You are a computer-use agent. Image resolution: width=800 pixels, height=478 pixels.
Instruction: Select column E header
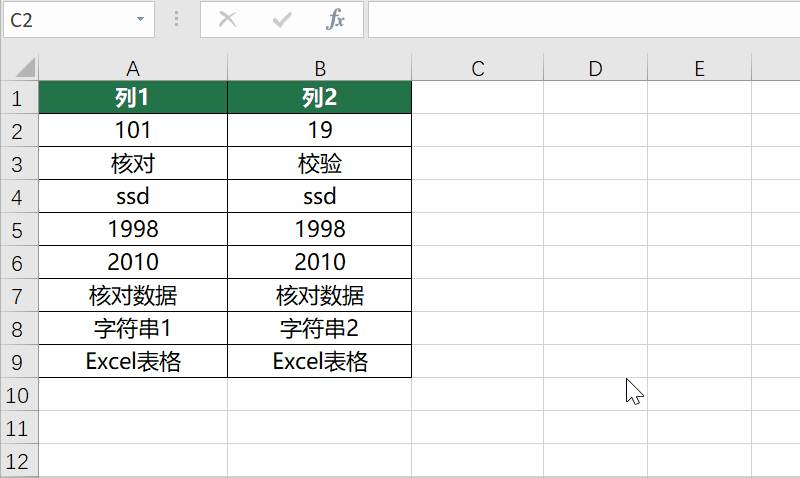coord(699,68)
